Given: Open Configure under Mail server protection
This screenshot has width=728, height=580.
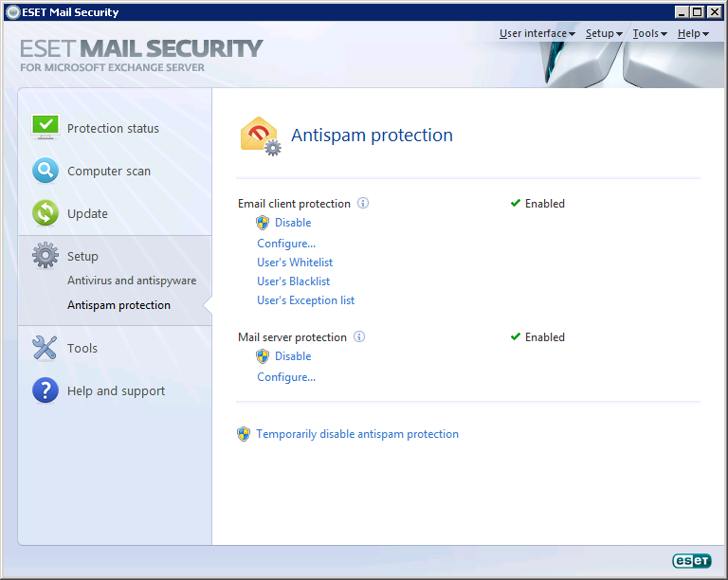Looking at the screenshot, I should (286, 377).
